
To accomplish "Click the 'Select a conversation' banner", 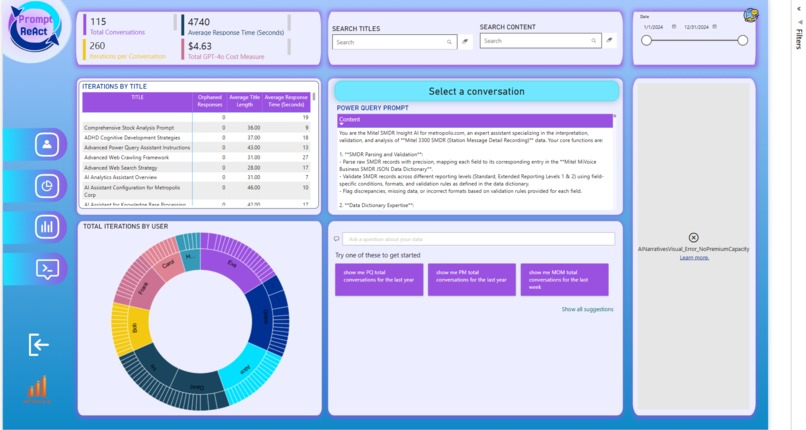I will click(x=477, y=91).
